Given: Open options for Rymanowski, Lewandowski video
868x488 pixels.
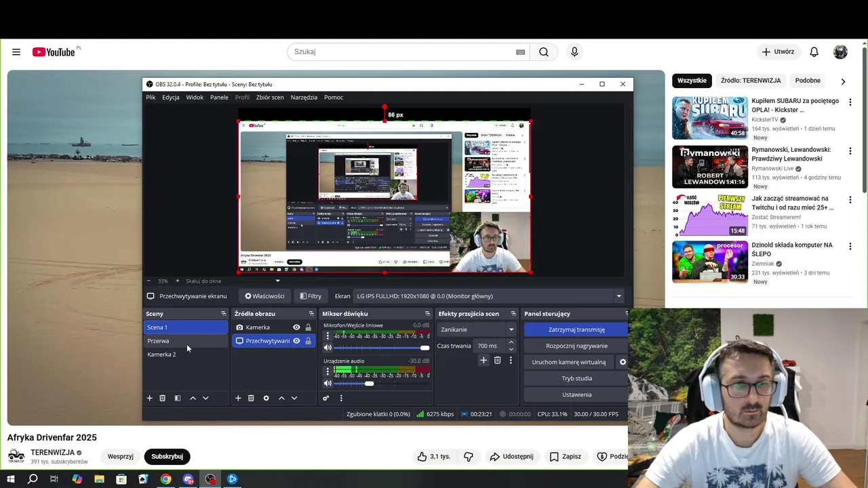Looking at the screenshot, I should (x=850, y=151).
